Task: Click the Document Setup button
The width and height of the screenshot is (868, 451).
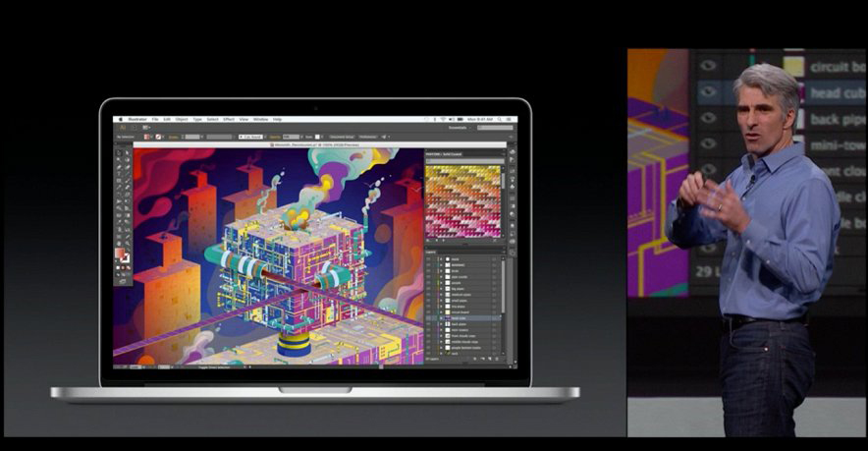Action: click(342, 137)
